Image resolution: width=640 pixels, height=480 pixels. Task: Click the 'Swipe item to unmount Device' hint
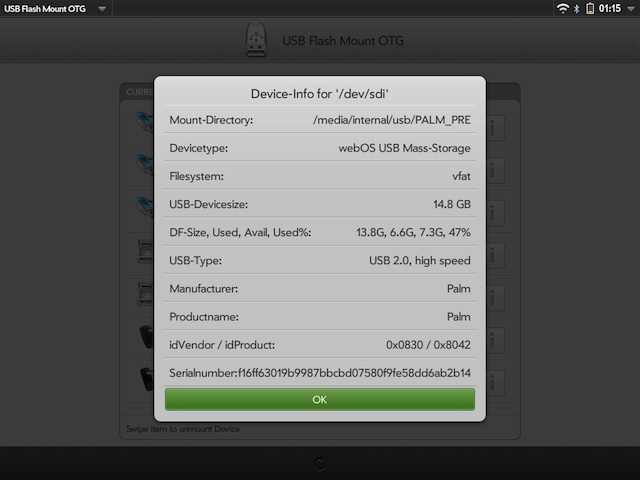click(183, 429)
